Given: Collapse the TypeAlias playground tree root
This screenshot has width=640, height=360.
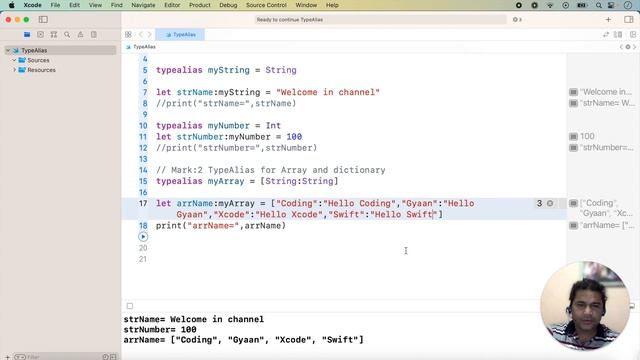Looking at the screenshot, I should point(8,50).
